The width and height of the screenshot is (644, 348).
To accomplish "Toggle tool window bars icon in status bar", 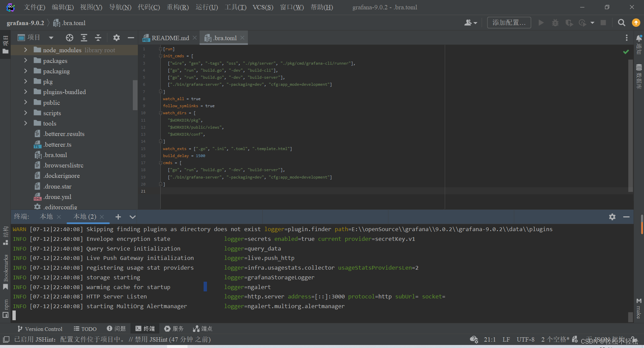I will [6, 339].
